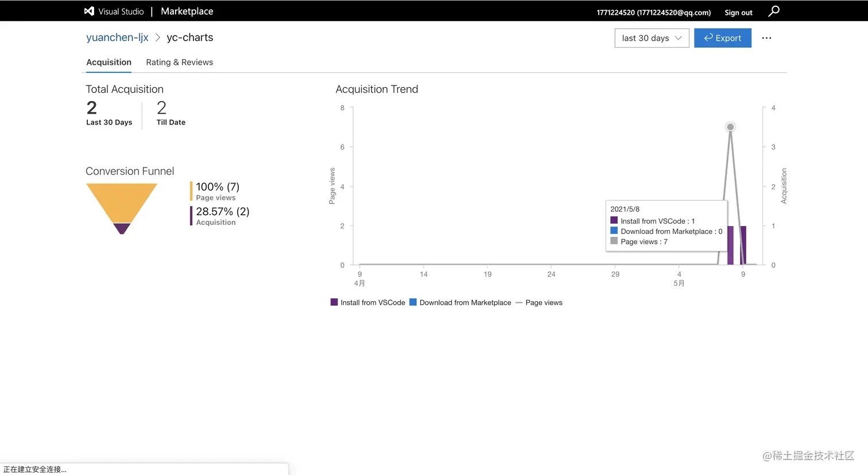Viewport: 868px width, 475px height.
Task: Open the three-dot more options menu
Action: point(766,38)
